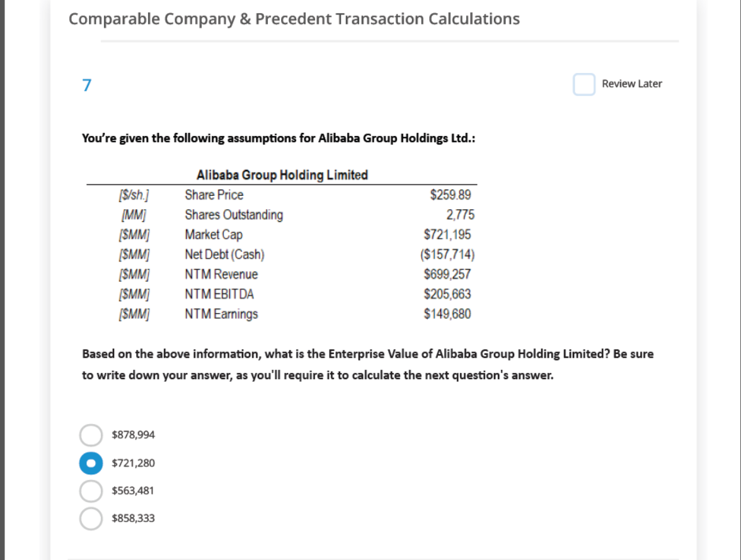Viewport: 741px width, 560px height.
Task: Choose the $563,481 answer radio button
Action: (x=91, y=491)
